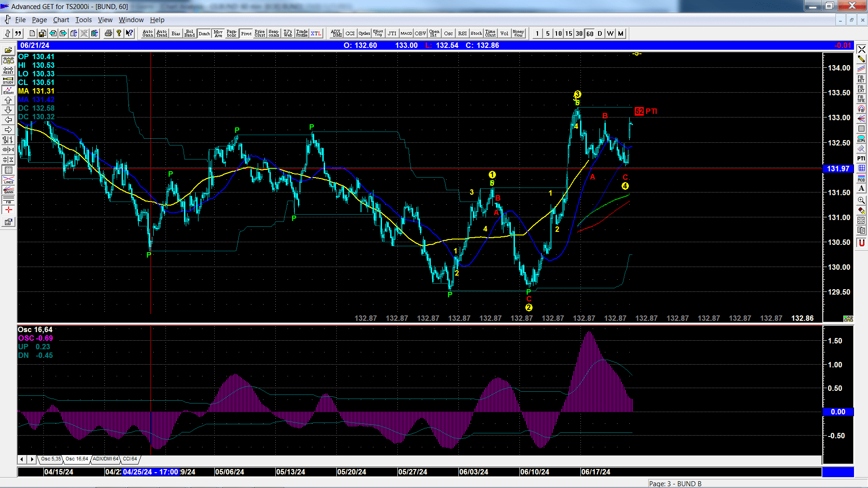Select the Gann fan lines tool

click(x=861, y=119)
